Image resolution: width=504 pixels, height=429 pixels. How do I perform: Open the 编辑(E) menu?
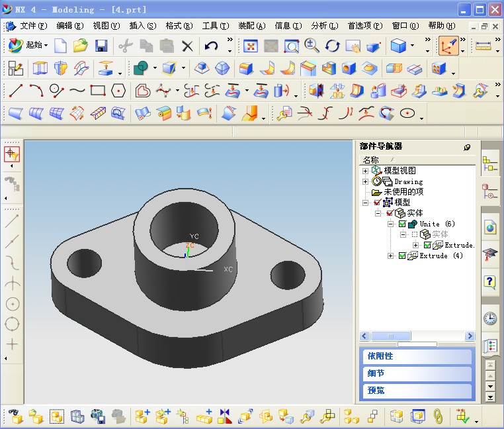pos(69,26)
